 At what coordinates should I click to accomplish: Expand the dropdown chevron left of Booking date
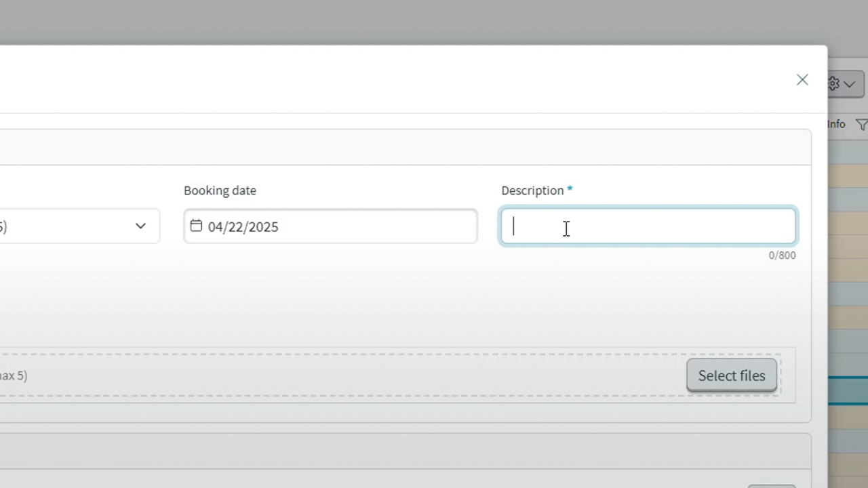coord(140,226)
